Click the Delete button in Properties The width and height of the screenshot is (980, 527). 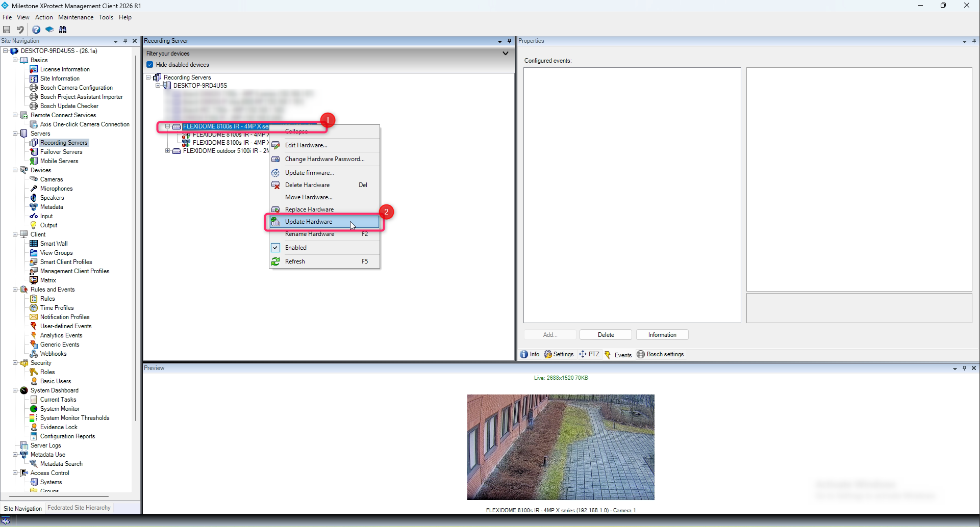coord(606,335)
